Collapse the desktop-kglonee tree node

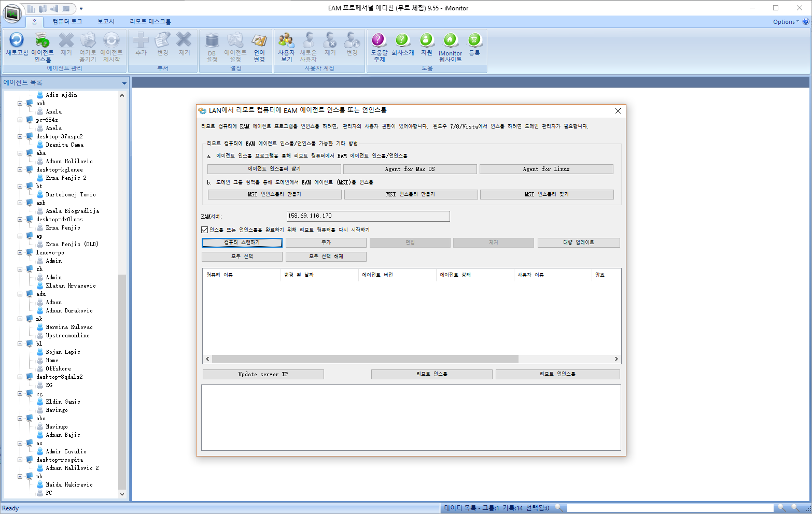point(20,169)
